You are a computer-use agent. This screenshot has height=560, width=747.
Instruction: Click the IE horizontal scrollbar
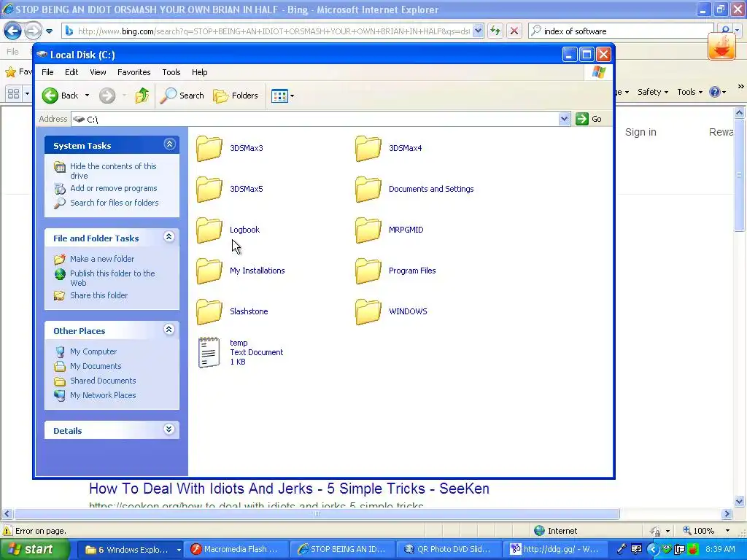tap(317, 514)
